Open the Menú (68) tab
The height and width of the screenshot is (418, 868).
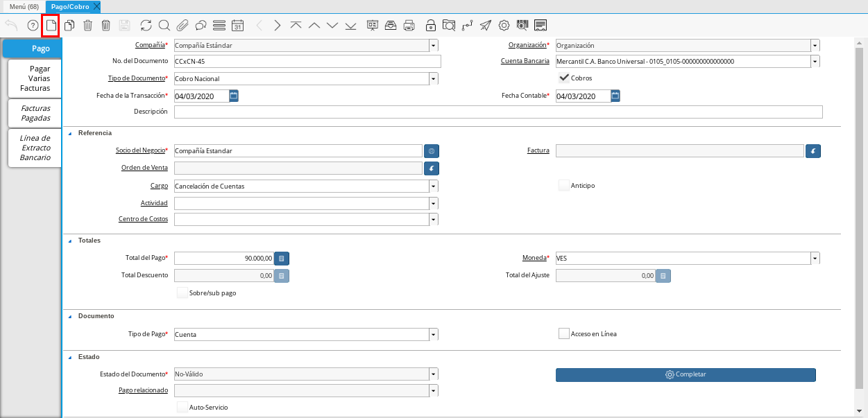tap(24, 6)
